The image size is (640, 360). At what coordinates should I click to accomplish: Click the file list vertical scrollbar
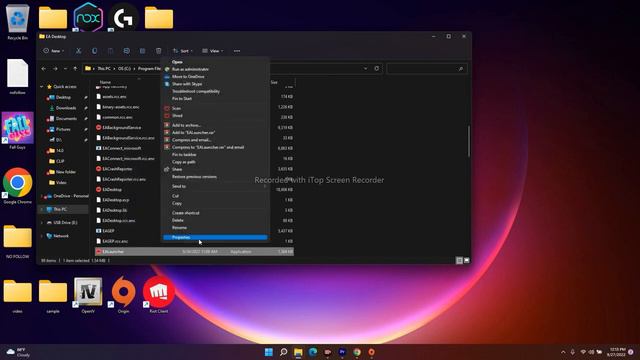pyautogui.click(x=469, y=141)
